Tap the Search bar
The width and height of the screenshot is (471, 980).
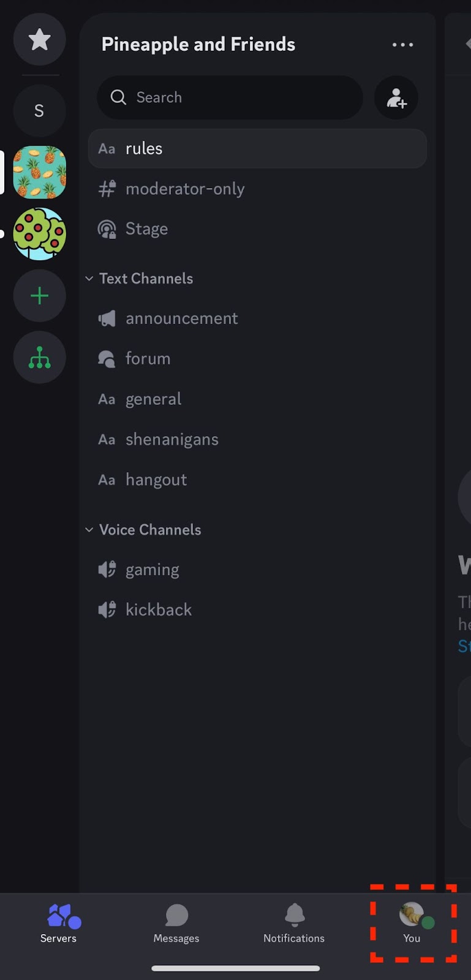230,97
